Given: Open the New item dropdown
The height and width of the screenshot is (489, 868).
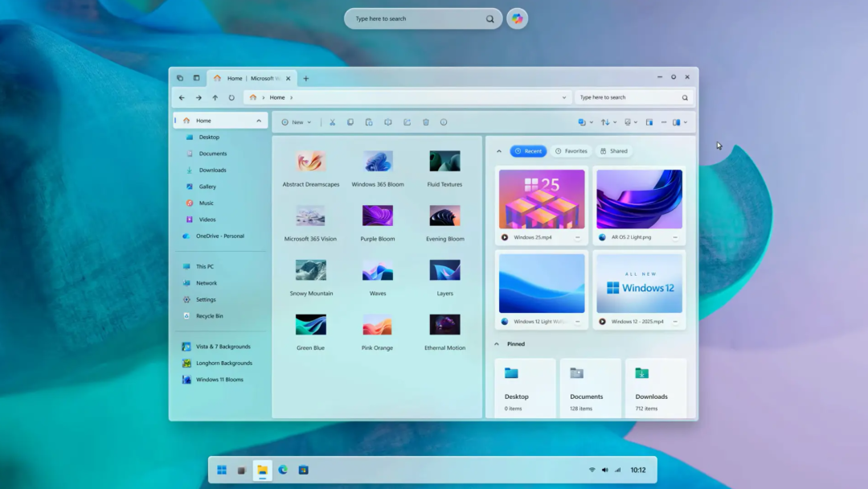Looking at the screenshot, I should coord(296,122).
